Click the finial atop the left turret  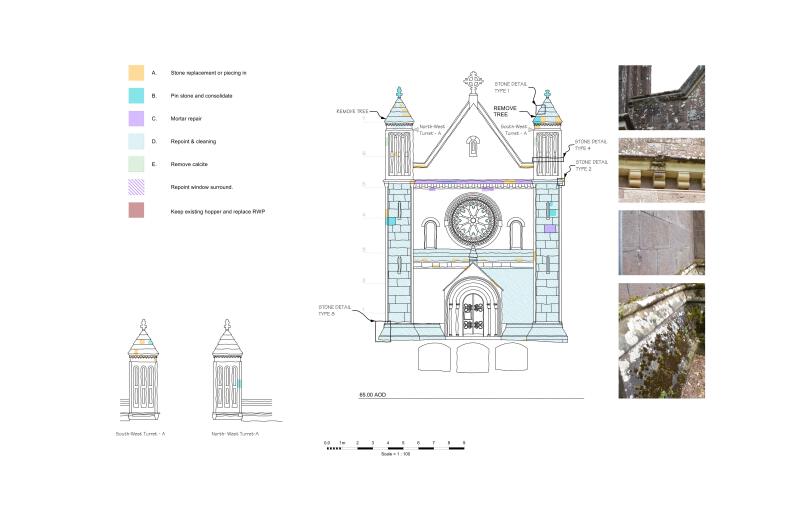click(399, 92)
